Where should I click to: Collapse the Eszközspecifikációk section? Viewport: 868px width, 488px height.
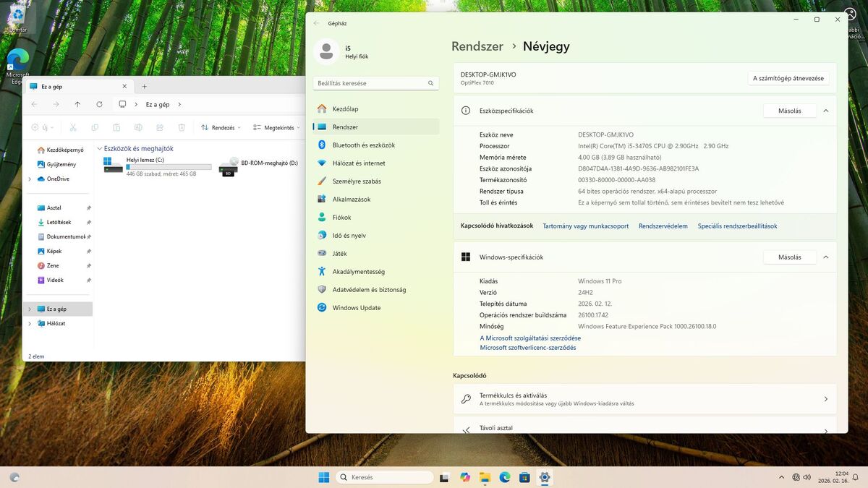[x=825, y=111]
